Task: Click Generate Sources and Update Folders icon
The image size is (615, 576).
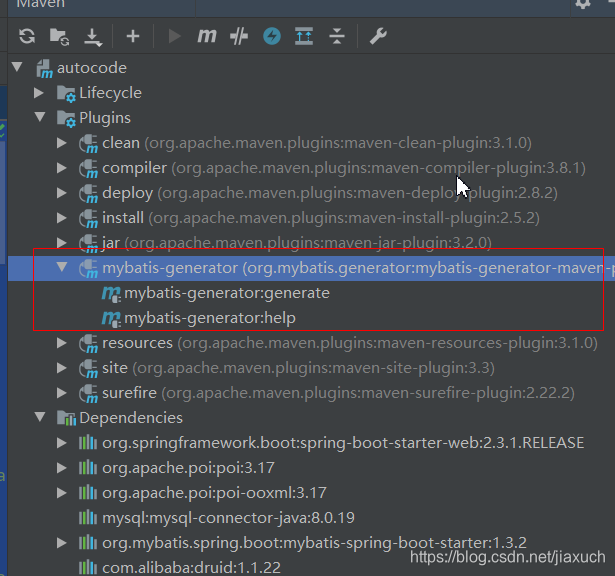Action: pos(60,36)
